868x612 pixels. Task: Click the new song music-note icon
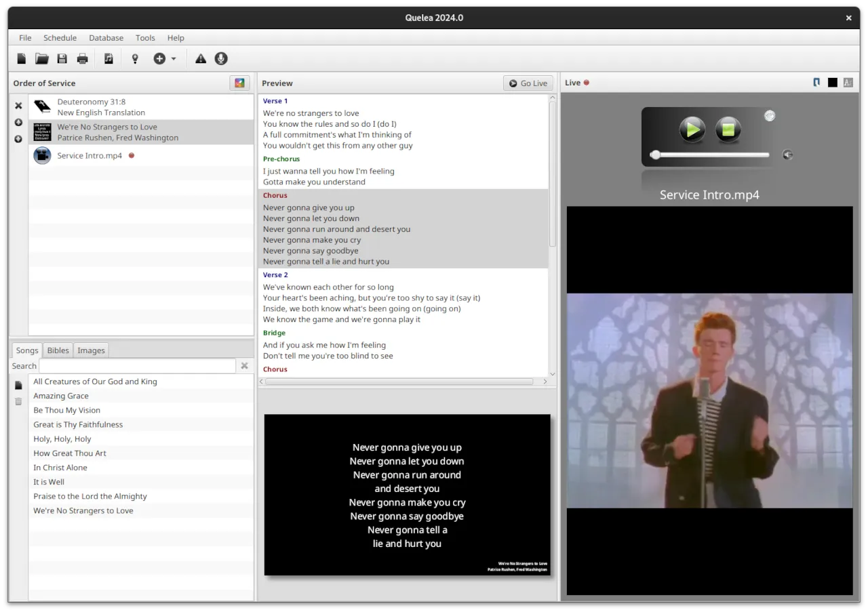click(x=108, y=59)
